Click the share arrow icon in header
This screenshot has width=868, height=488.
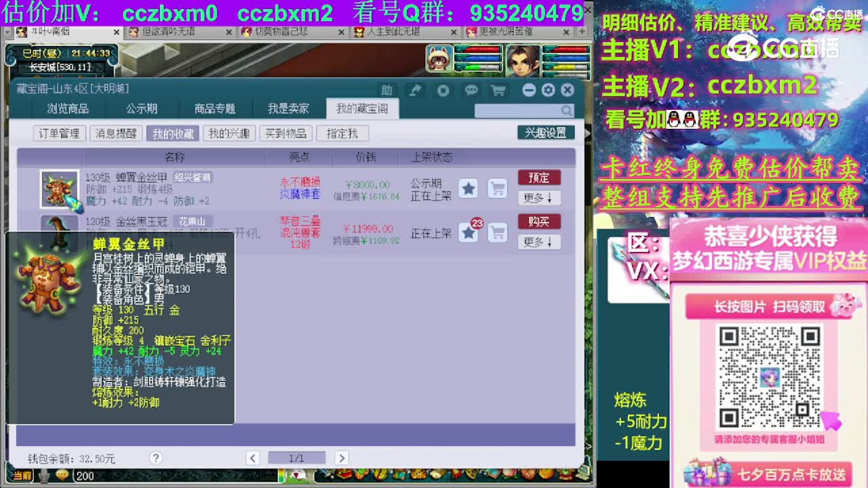pyautogui.click(x=414, y=90)
